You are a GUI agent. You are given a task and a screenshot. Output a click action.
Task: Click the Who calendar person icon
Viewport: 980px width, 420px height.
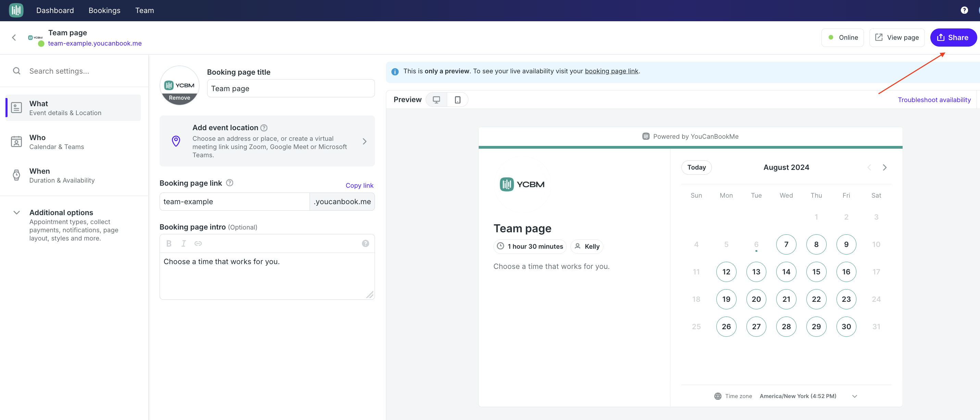pos(16,141)
